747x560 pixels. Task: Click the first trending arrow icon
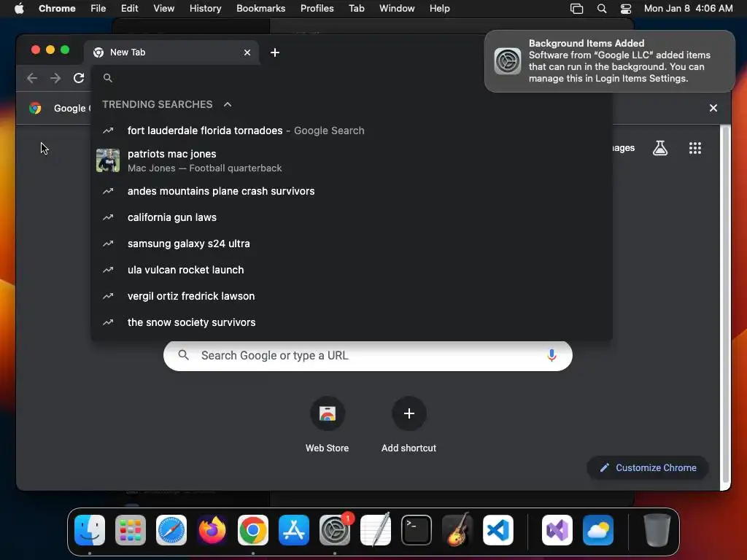click(x=108, y=131)
